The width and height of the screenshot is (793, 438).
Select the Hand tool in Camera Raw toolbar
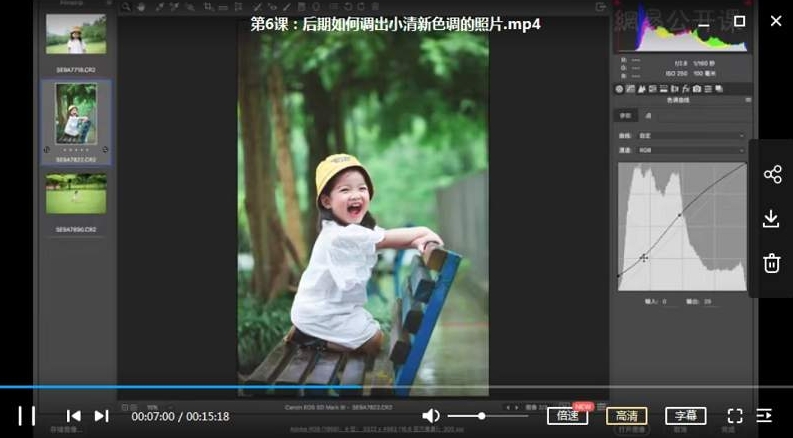141,7
